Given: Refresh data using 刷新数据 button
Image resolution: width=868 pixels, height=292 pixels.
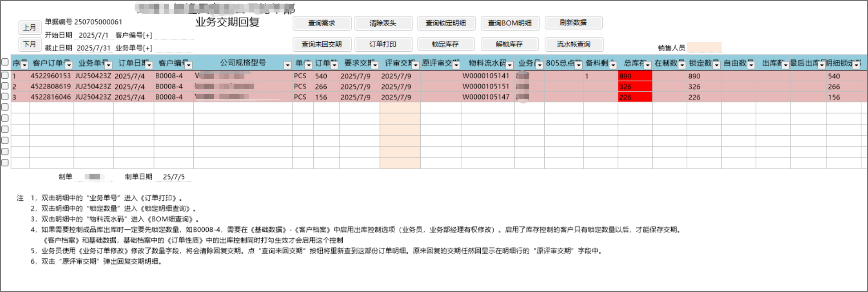Looking at the screenshot, I should [x=573, y=23].
